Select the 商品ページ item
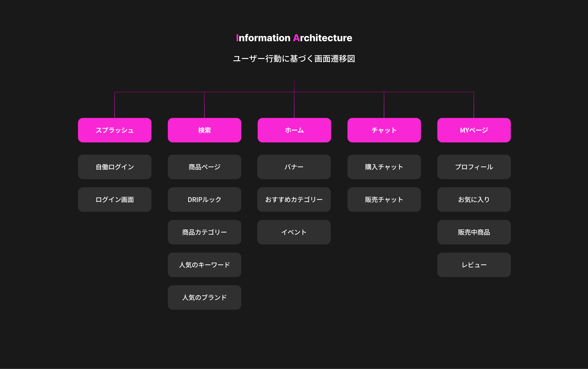 click(x=204, y=167)
